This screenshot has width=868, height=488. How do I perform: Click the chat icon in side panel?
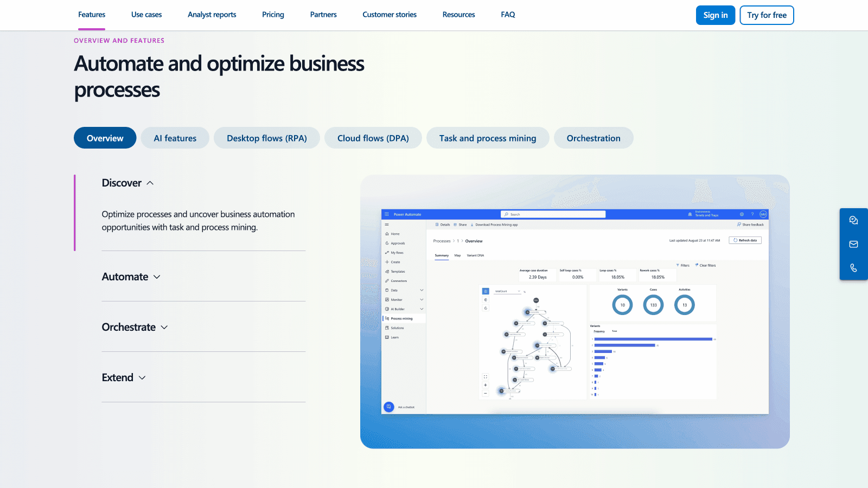853,220
